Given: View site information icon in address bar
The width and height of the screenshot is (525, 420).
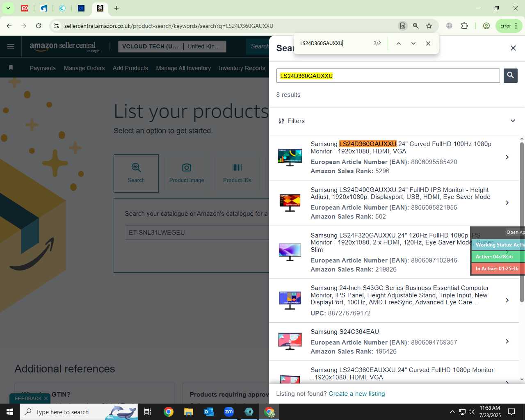Looking at the screenshot, I should point(56,26).
